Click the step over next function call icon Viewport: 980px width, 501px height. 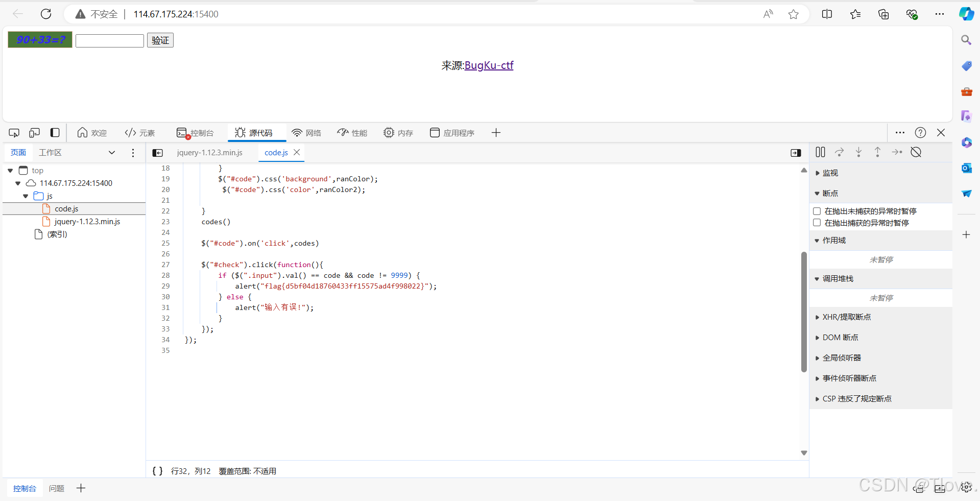click(840, 152)
